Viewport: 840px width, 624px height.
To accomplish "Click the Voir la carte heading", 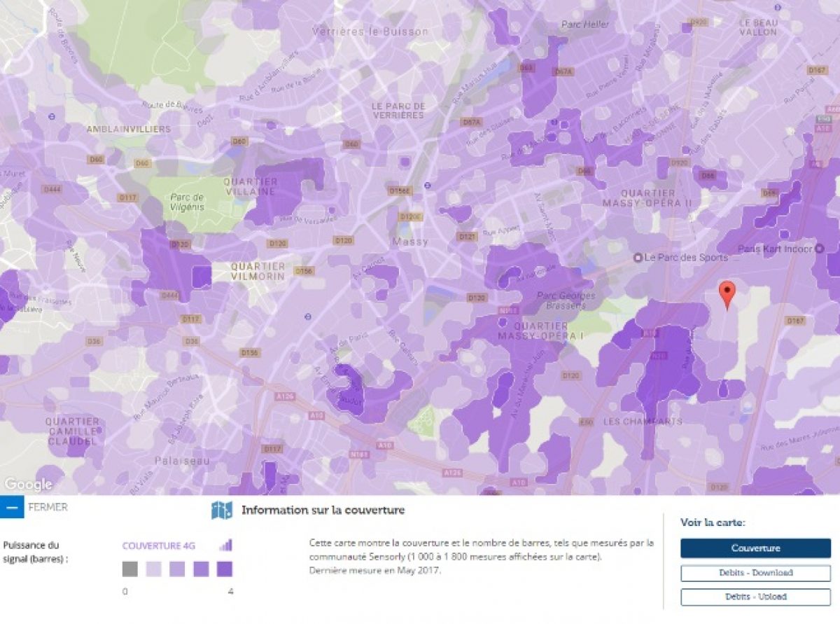I will point(713,522).
